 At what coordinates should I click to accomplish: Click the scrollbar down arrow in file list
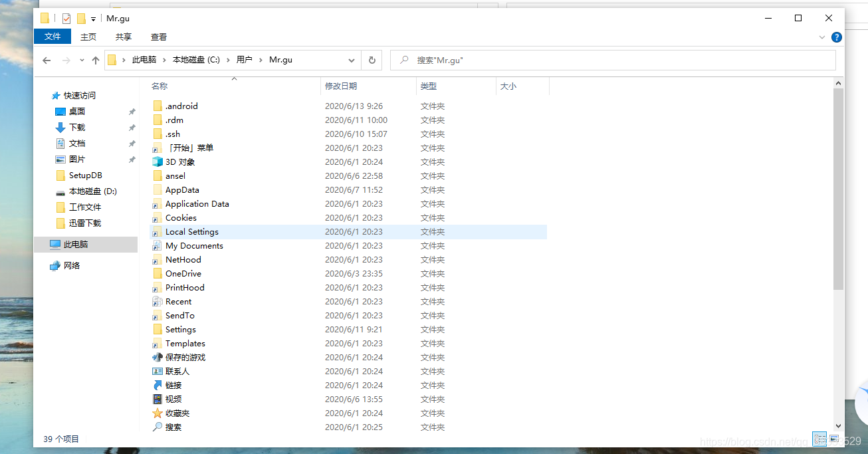click(839, 426)
